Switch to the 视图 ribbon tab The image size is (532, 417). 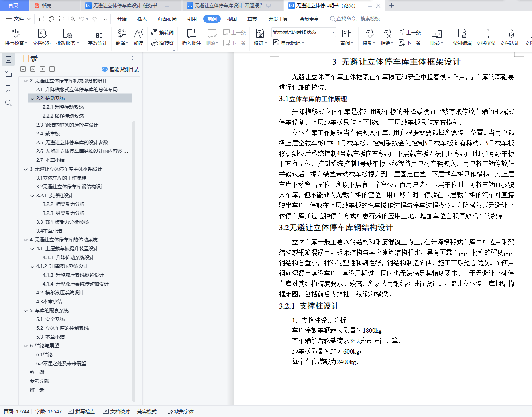[x=232, y=19]
